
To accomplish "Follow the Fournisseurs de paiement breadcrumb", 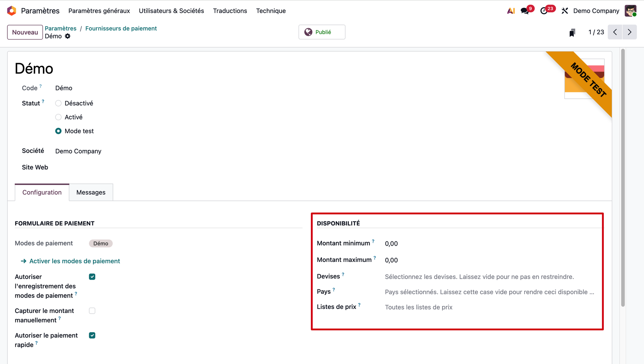I will coord(121,28).
